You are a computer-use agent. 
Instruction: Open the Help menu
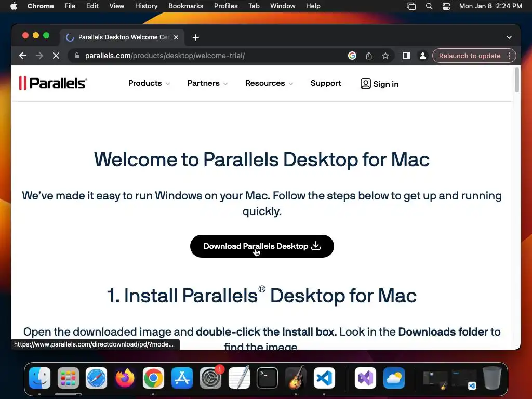pos(313,6)
